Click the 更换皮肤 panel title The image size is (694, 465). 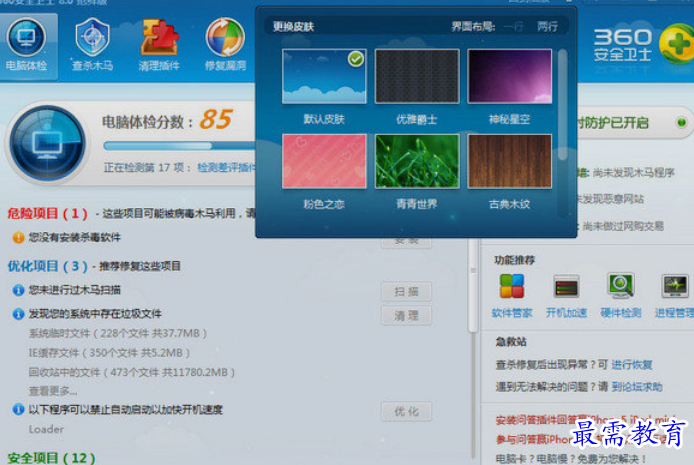point(293,27)
